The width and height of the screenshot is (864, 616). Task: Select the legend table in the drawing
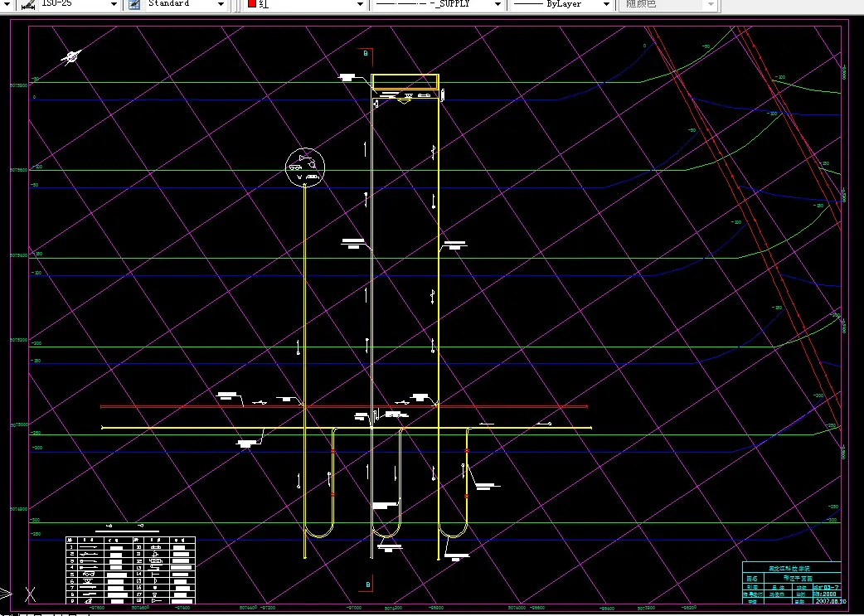pyautogui.click(x=130, y=570)
